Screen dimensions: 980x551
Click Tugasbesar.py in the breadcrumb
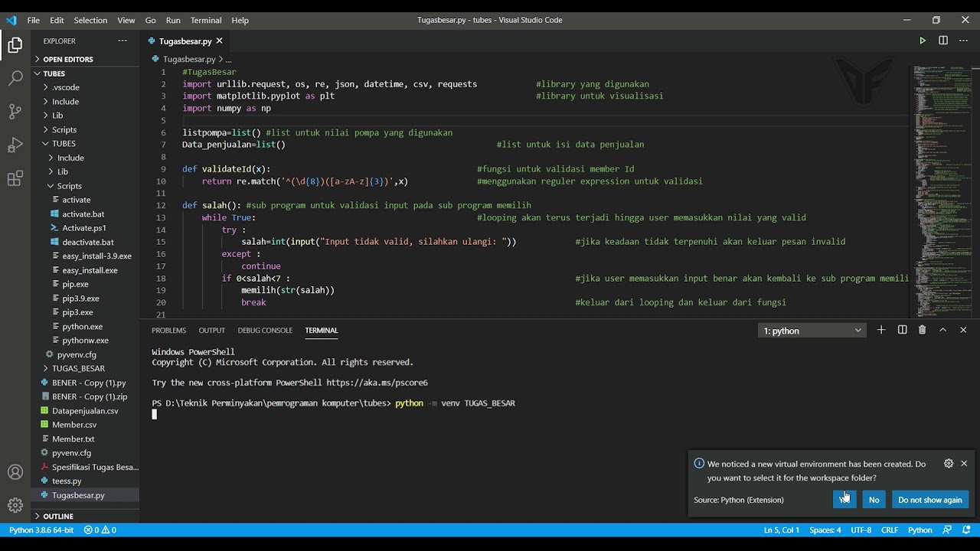pos(188,59)
